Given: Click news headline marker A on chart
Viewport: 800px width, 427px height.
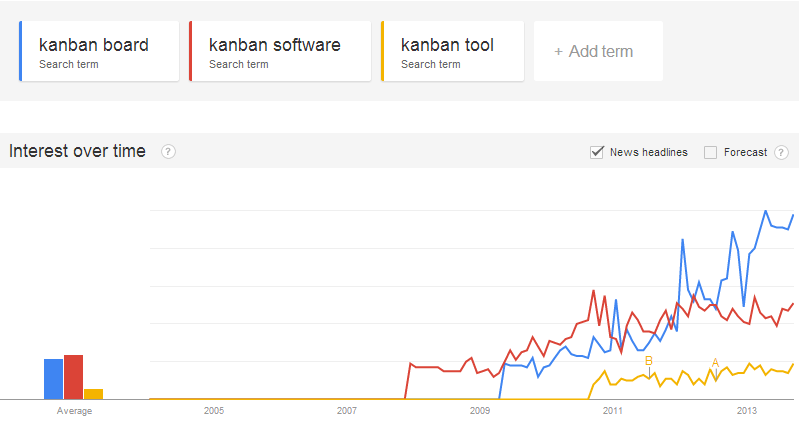Looking at the screenshot, I should point(715,363).
